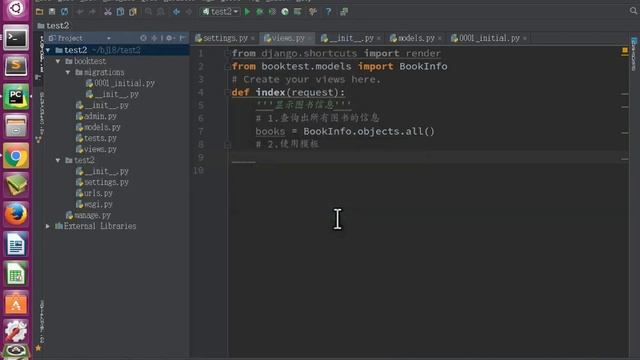Hide the Project panel with hide icon

point(182,38)
